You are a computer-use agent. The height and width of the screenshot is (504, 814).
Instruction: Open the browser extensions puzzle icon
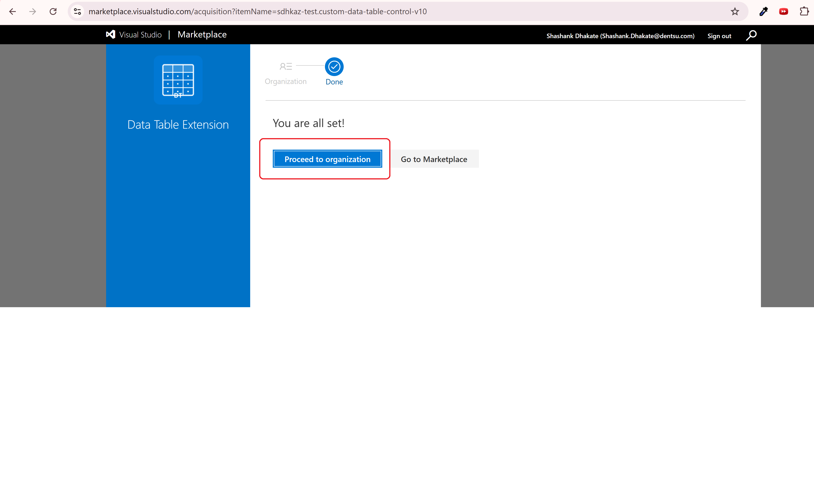coord(804,12)
